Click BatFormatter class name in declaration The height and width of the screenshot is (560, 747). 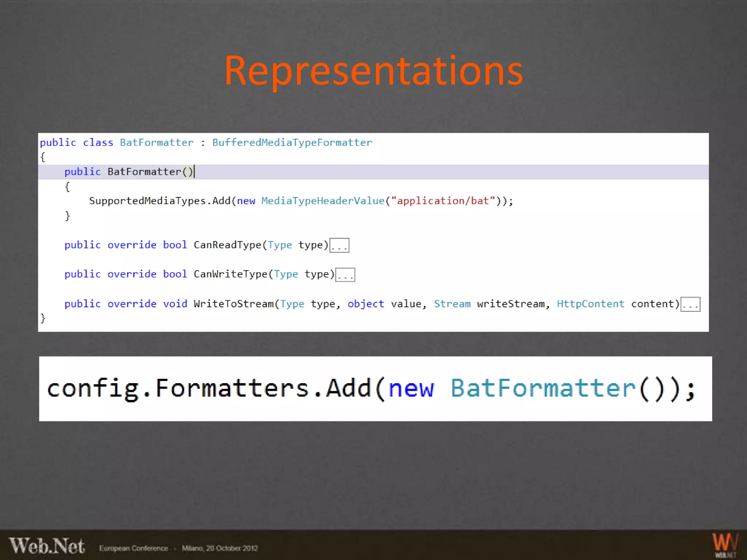pos(156,143)
